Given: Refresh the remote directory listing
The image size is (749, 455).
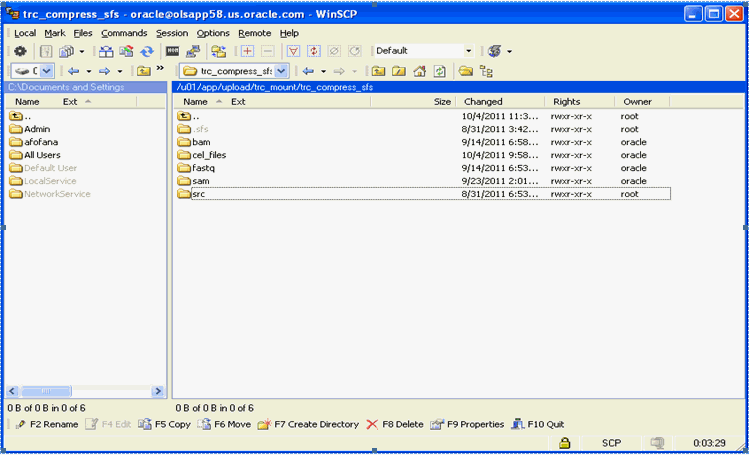Looking at the screenshot, I should coord(439,71).
